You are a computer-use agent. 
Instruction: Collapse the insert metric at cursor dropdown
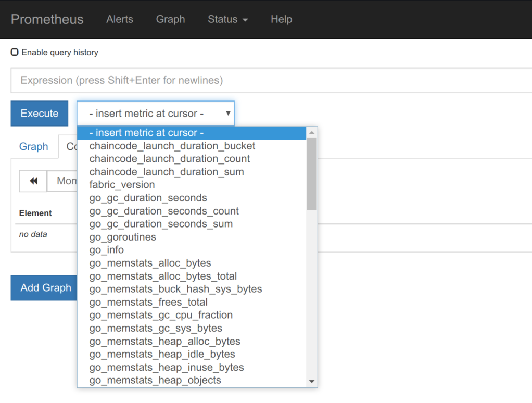156,114
